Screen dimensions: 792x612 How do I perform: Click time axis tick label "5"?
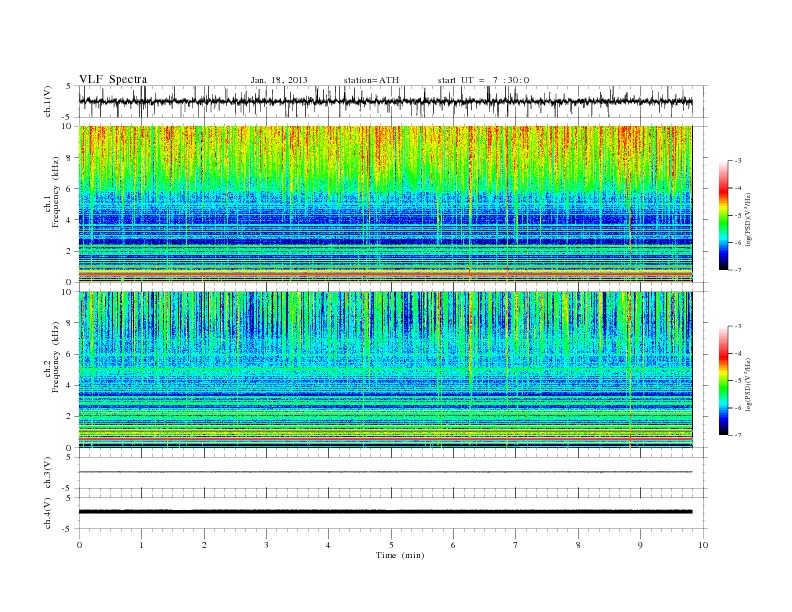[x=391, y=545]
